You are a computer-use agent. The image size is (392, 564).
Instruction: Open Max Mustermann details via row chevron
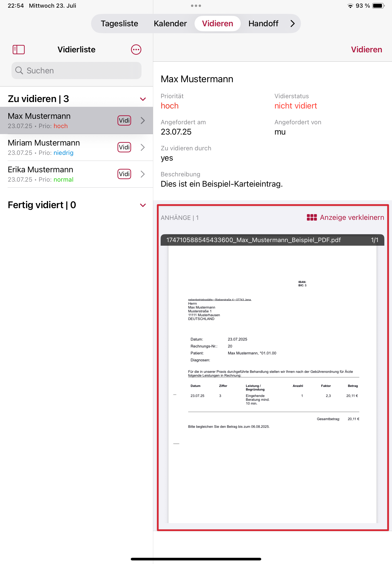click(x=143, y=120)
